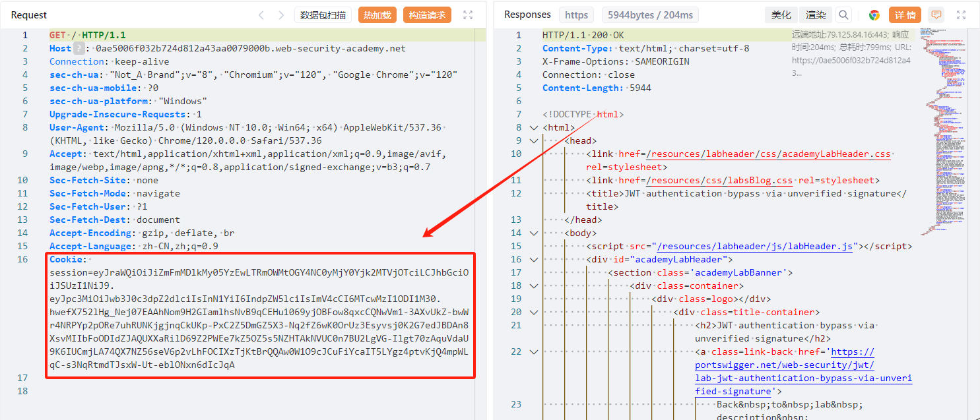Screen dimensions: 980x420
Task: Click the 数据包扫描 button
Action: coord(323,15)
